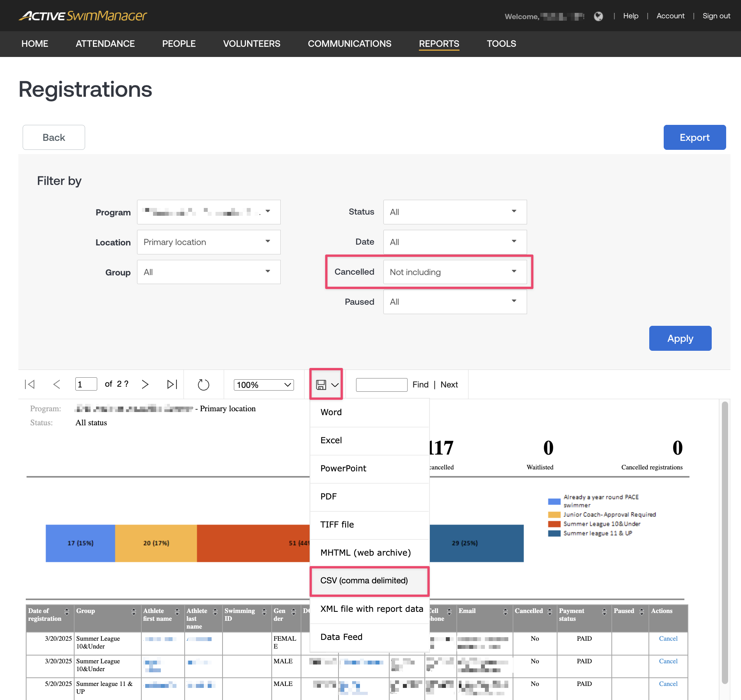Expand the Paused filter dropdown

click(x=455, y=302)
